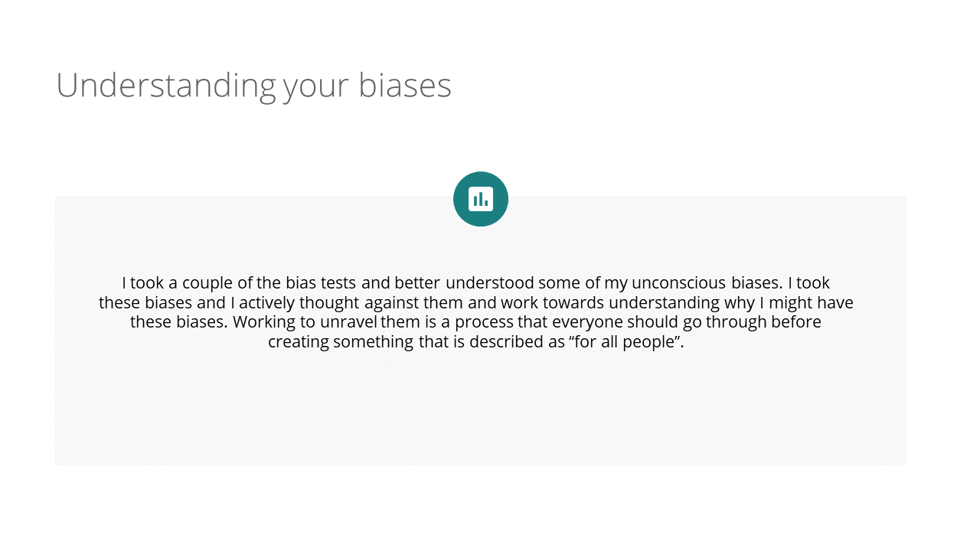The height and width of the screenshot is (551, 980).
Task: Click empty gray panel area below the paragraph
Action: 481,413
